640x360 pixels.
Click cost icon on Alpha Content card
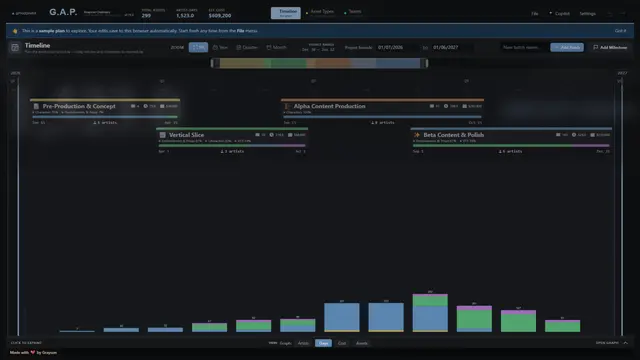(x=464, y=106)
